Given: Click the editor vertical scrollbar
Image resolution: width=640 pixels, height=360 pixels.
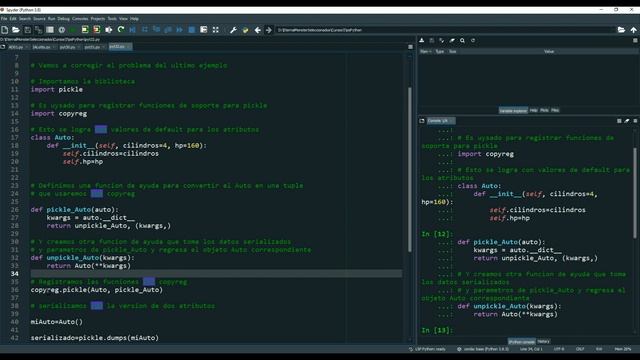Looking at the screenshot, I should (410, 169).
